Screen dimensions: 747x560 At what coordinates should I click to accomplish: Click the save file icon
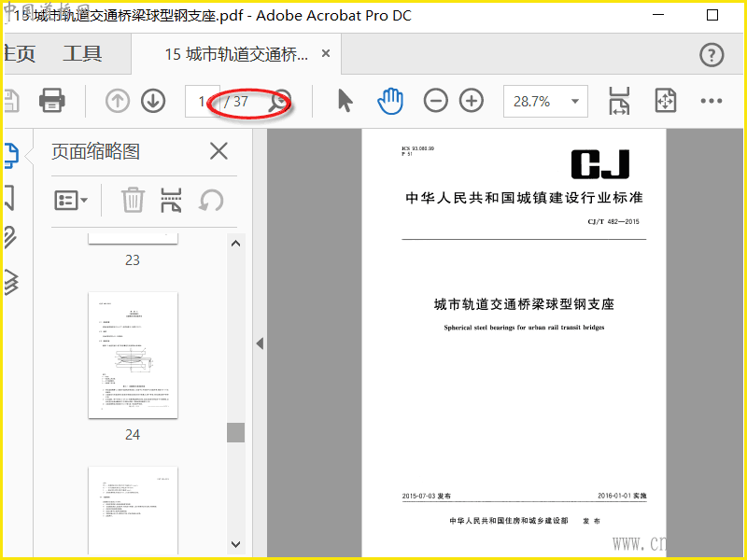tap(12, 101)
